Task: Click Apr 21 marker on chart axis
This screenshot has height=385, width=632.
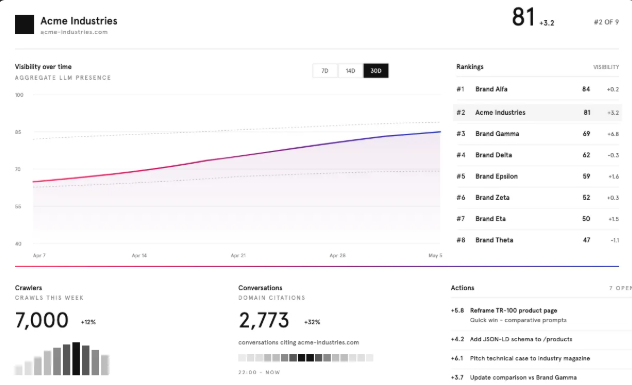Action: (x=238, y=256)
